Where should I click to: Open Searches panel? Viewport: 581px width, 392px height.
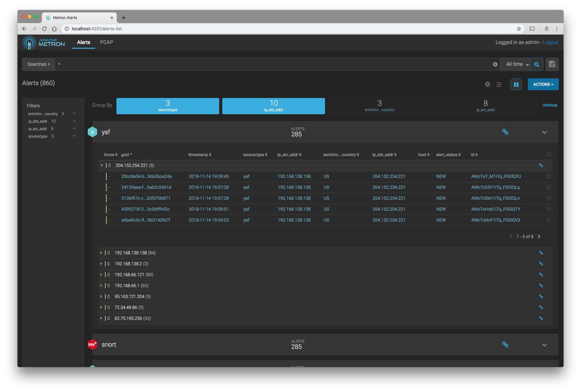38,64
